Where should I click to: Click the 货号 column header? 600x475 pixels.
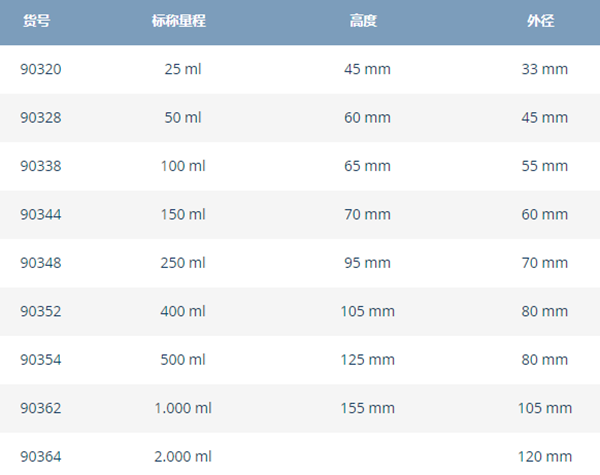click(x=36, y=21)
